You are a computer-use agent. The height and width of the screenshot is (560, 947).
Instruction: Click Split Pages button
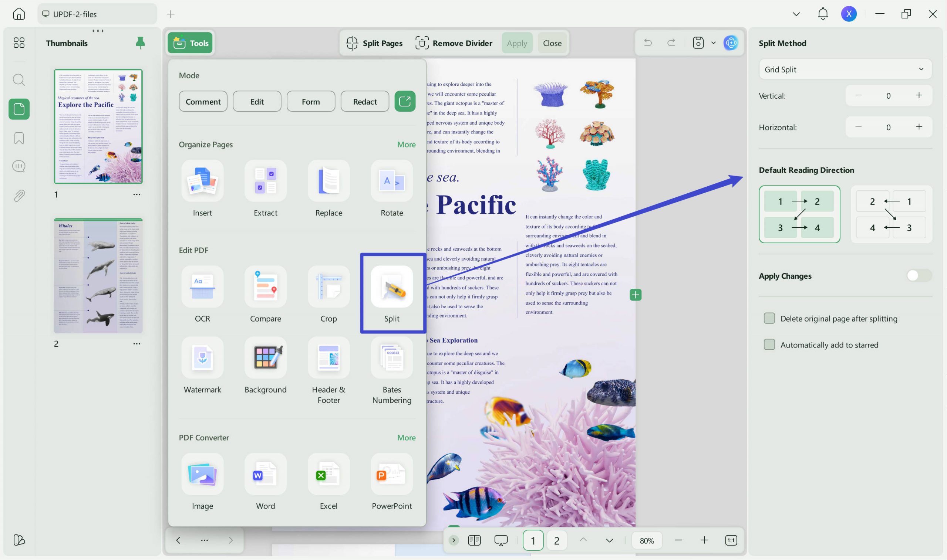pyautogui.click(x=374, y=43)
